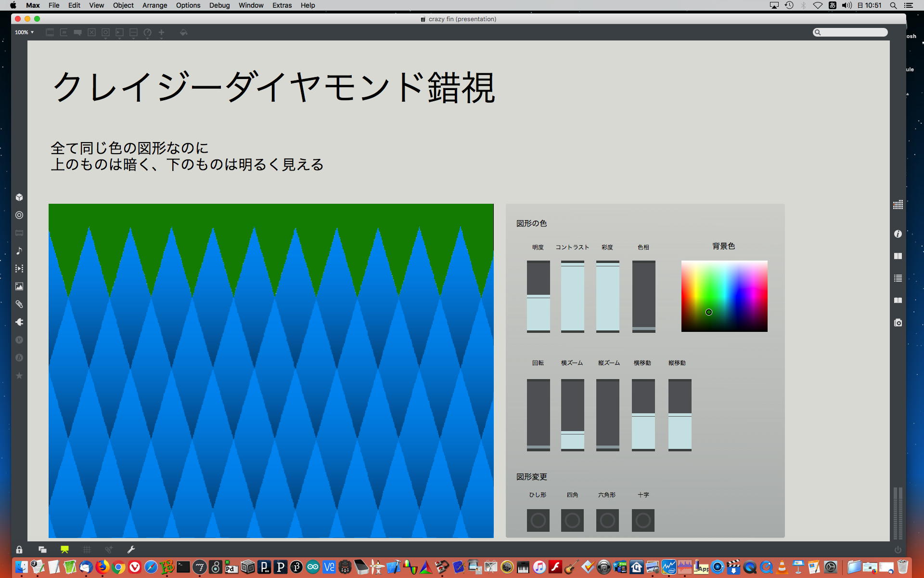The width and height of the screenshot is (924, 578).
Task: Select the 十字 shape toggle
Action: (643, 520)
